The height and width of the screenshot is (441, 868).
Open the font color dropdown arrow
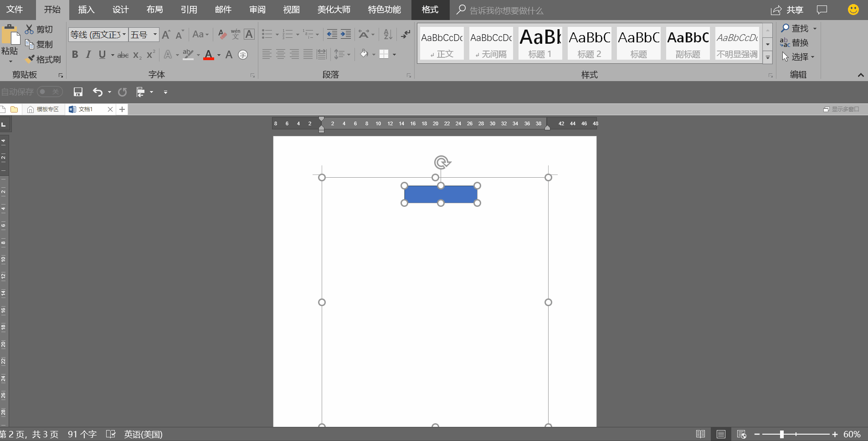[x=217, y=55]
